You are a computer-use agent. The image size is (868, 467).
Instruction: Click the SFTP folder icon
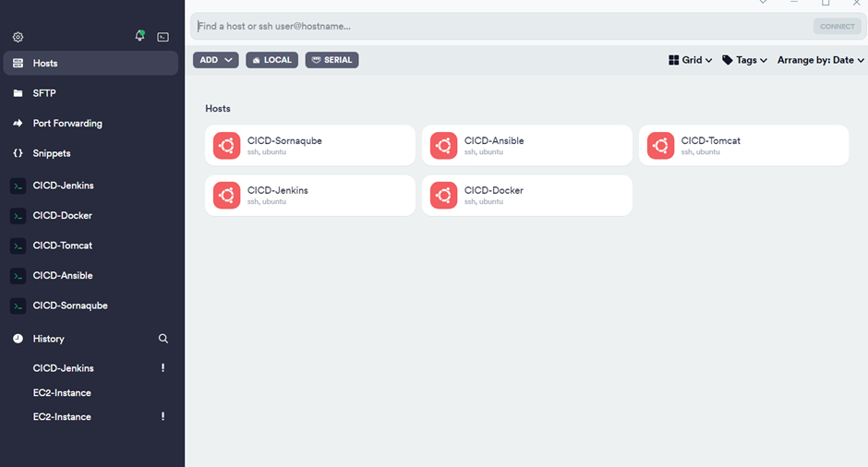tap(18, 93)
